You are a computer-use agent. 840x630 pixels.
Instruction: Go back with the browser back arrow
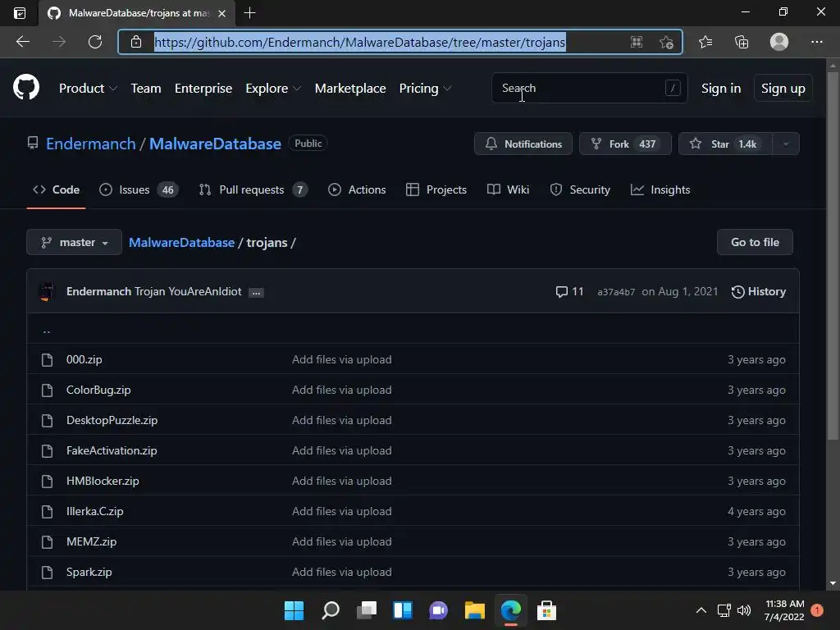(x=23, y=42)
